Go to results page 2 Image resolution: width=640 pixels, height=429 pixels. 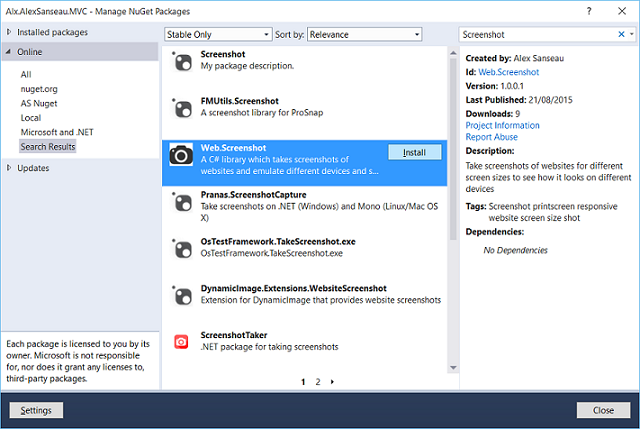318,382
